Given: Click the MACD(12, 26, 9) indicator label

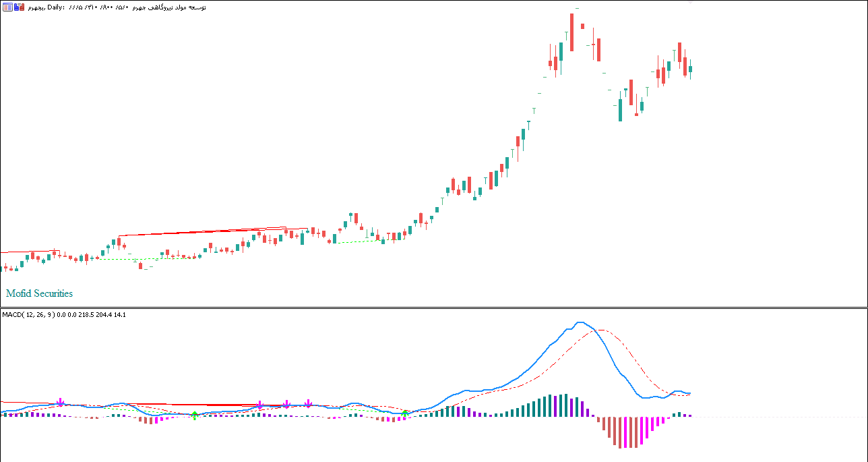Looking at the screenshot, I should (28, 314).
